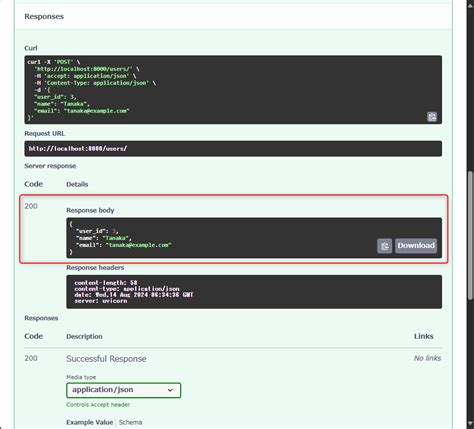The width and height of the screenshot is (474, 429).
Task: Click the response headers code block
Action: click(x=254, y=292)
